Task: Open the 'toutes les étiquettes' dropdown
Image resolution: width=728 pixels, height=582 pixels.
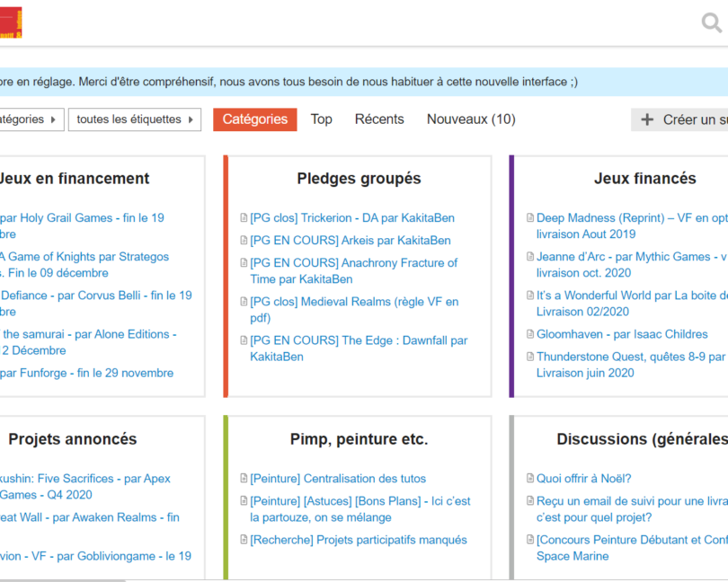Action: click(x=135, y=119)
